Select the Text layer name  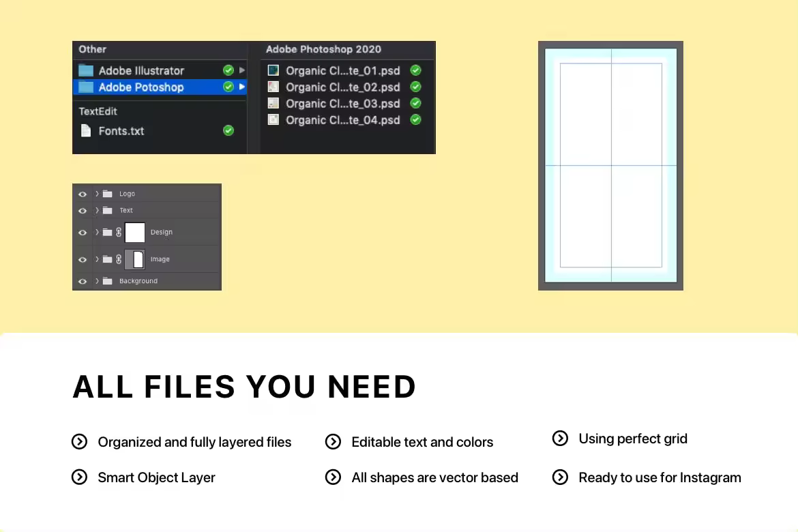click(x=126, y=210)
